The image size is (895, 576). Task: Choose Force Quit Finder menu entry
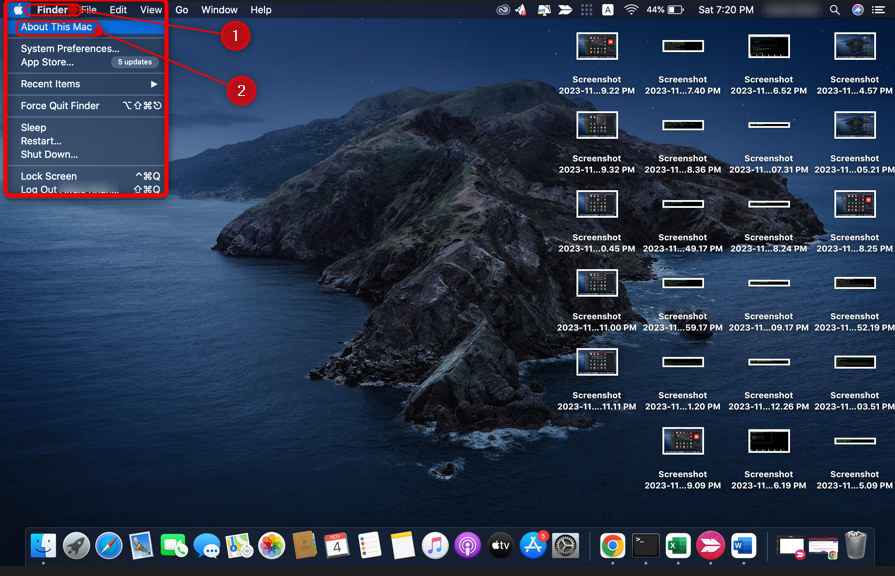pyautogui.click(x=60, y=106)
